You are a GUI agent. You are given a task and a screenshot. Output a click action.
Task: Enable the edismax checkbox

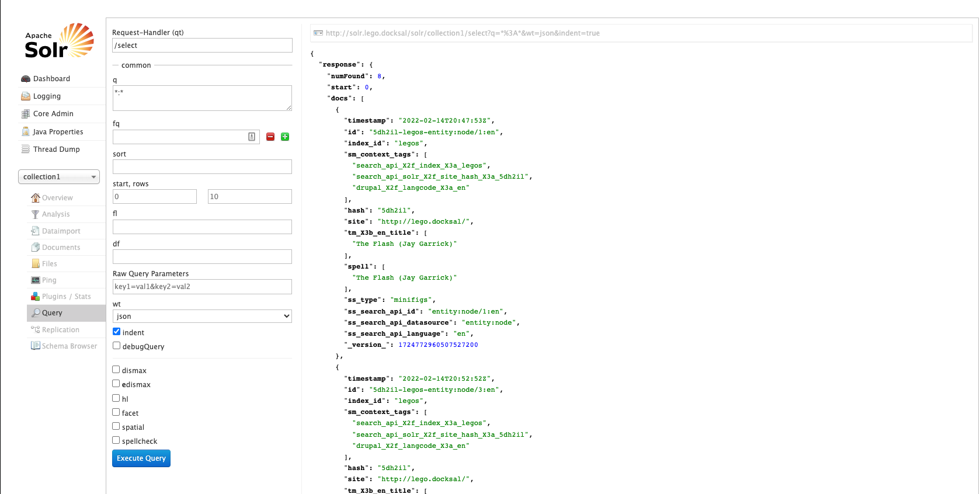pyautogui.click(x=116, y=384)
